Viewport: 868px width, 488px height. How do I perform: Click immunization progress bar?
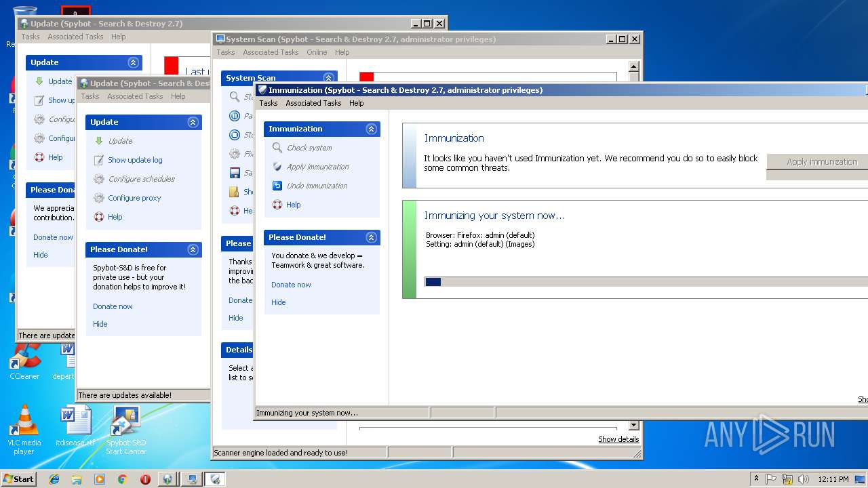(646, 282)
